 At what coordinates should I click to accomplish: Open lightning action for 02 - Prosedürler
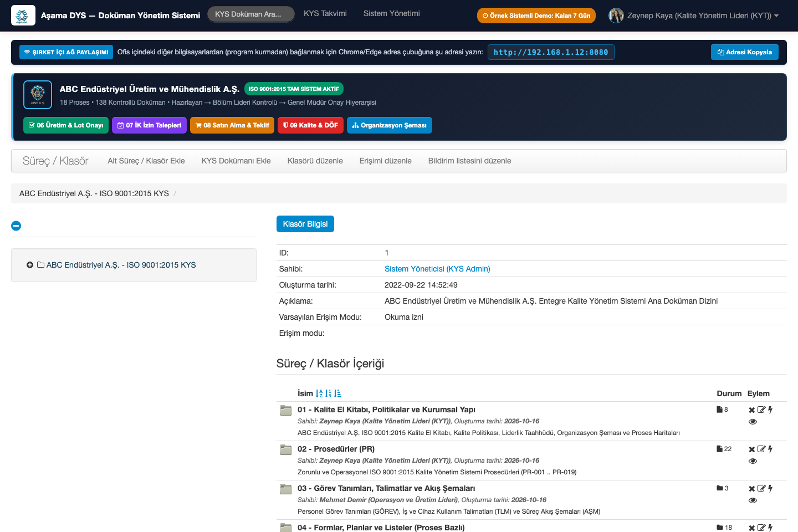point(770,449)
